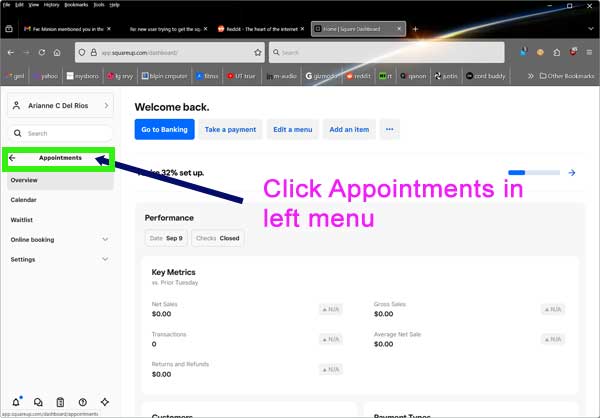
Task: Click the Firefox View icon at tab bar left
Action: (9, 29)
